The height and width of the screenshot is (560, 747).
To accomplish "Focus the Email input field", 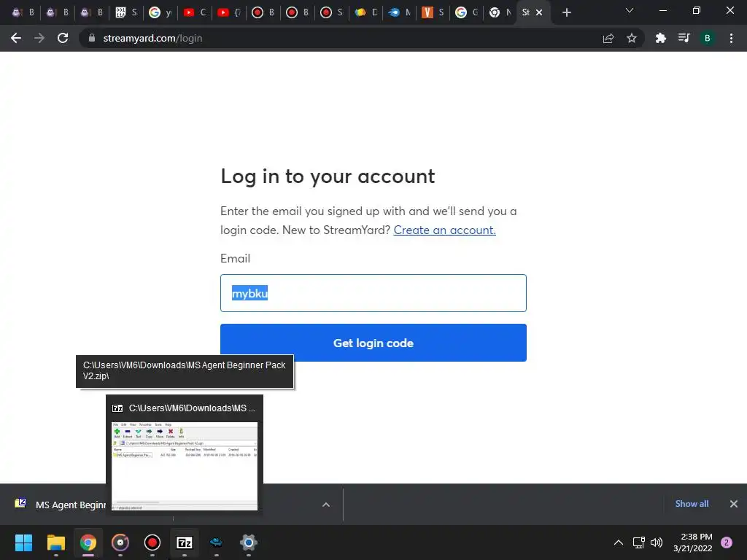I will point(373,293).
